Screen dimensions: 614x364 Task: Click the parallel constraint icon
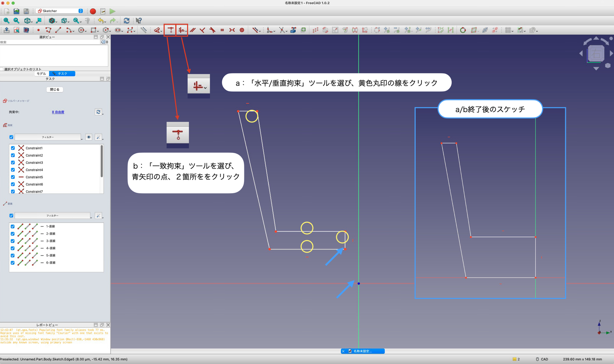pos(193,30)
